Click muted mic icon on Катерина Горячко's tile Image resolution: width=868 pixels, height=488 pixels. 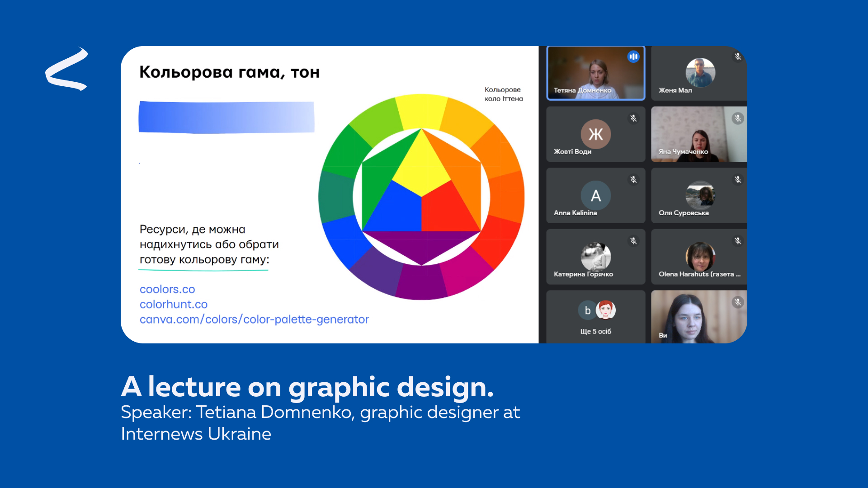pos(633,241)
